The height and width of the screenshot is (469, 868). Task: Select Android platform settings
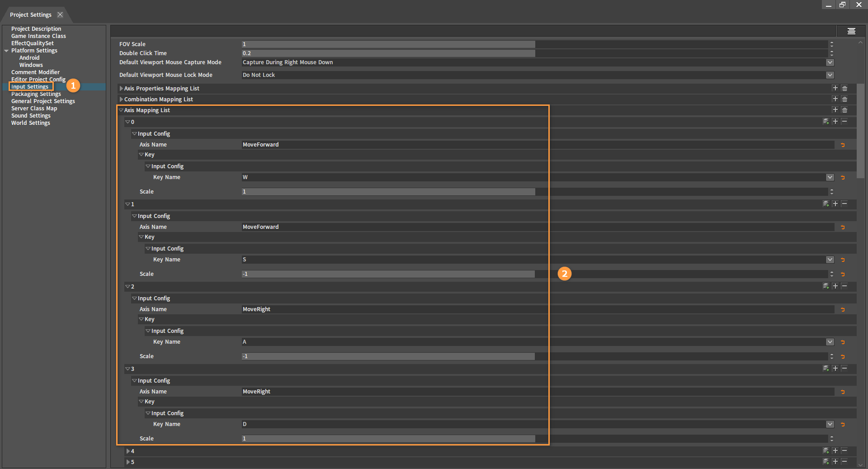tap(29, 58)
